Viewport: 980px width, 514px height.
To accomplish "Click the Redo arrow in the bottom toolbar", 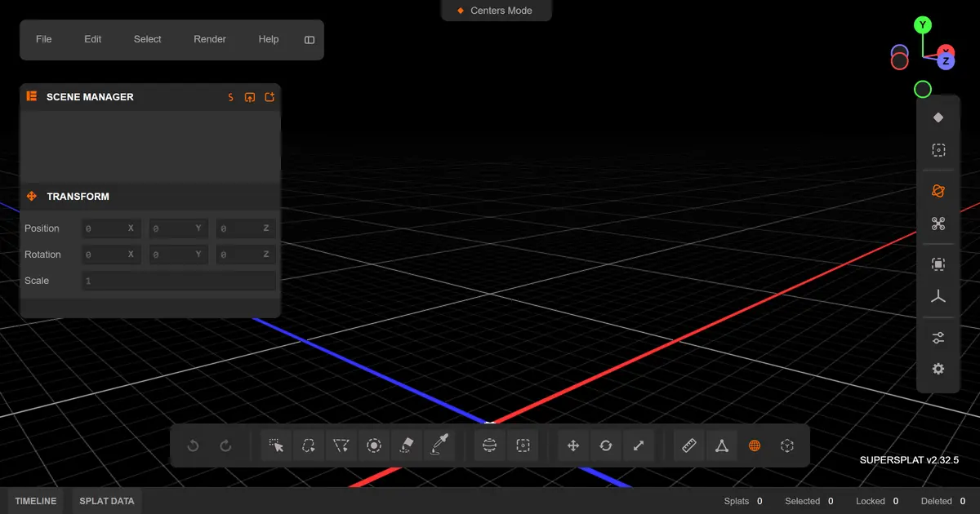I will (226, 445).
